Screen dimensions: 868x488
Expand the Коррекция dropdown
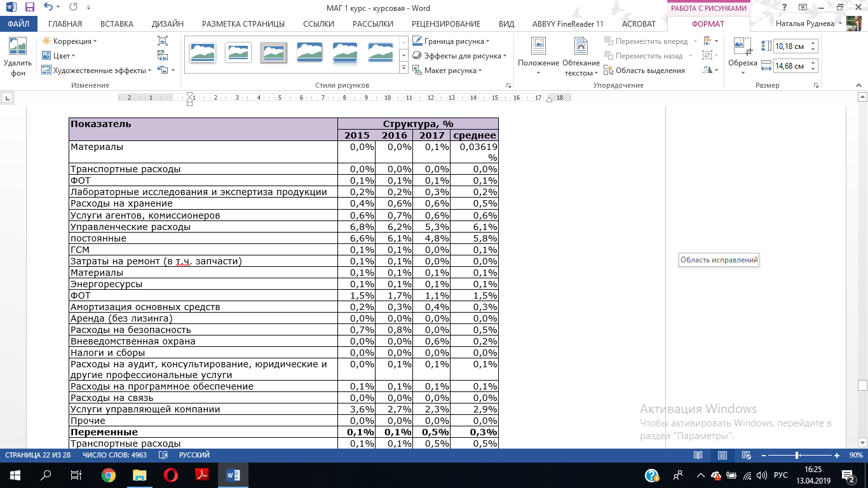[x=70, y=41]
